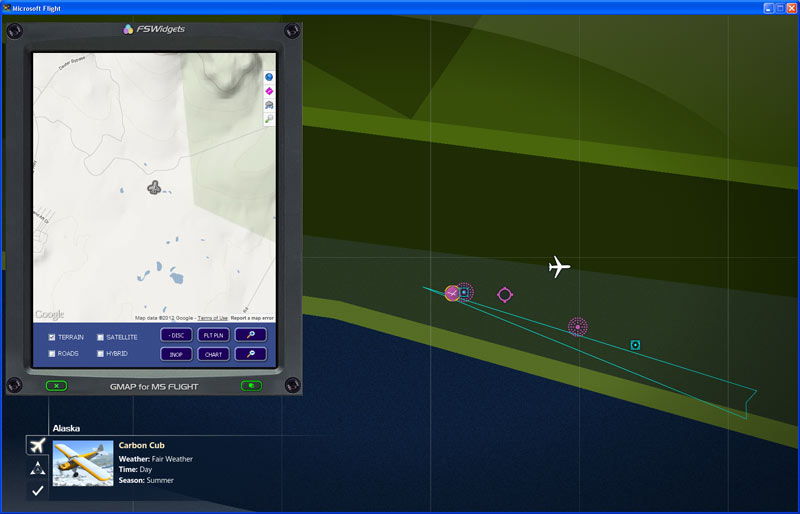Enable the ROADS checkbox
This screenshot has height=514, width=800.
click(52, 354)
